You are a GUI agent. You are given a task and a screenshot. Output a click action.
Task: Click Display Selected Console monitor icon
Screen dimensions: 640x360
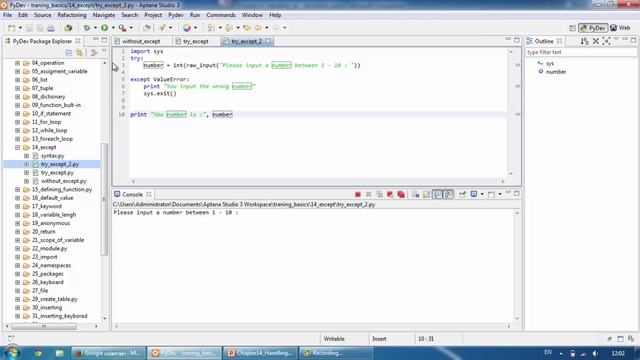coord(473,194)
